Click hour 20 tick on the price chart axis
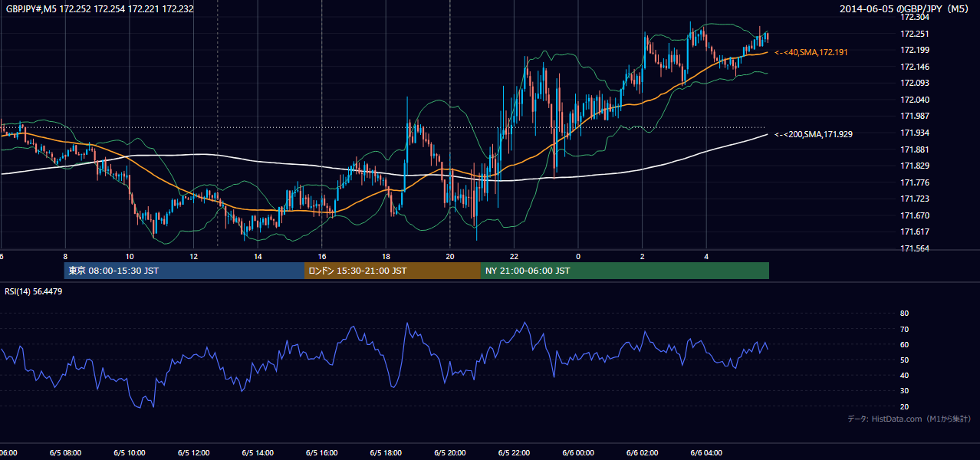 (449, 256)
